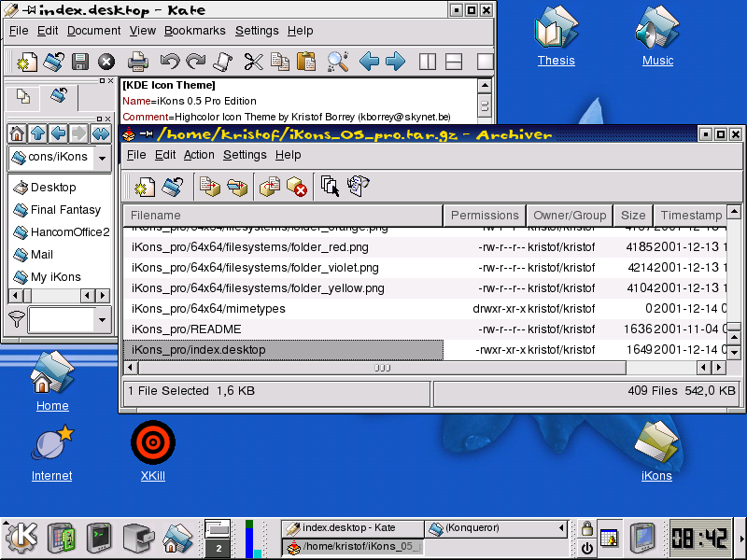Go to home folder in Kate file selector
The height and width of the screenshot is (560, 747).
(x=17, y=133)
